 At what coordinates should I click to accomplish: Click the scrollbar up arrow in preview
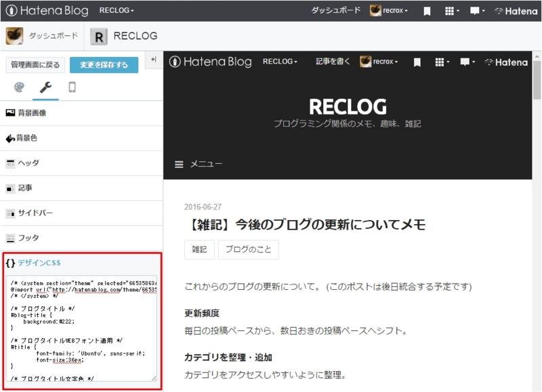[x=537, y=56]
